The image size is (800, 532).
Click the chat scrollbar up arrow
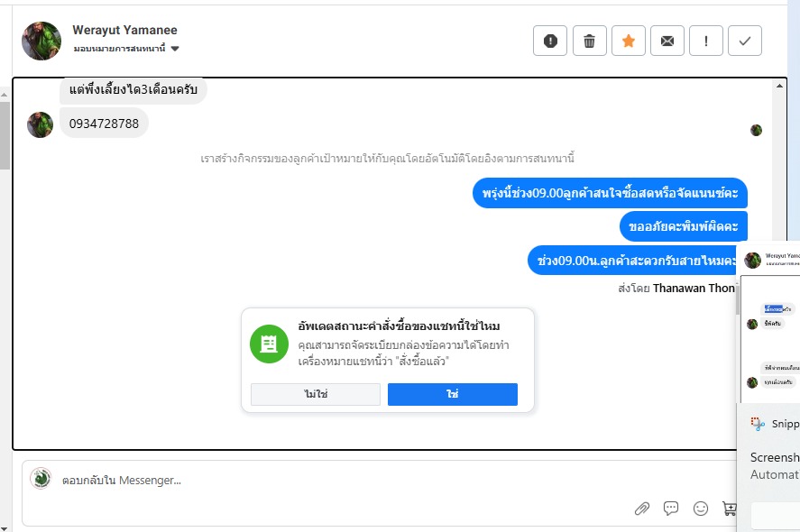tap(779, 86)
